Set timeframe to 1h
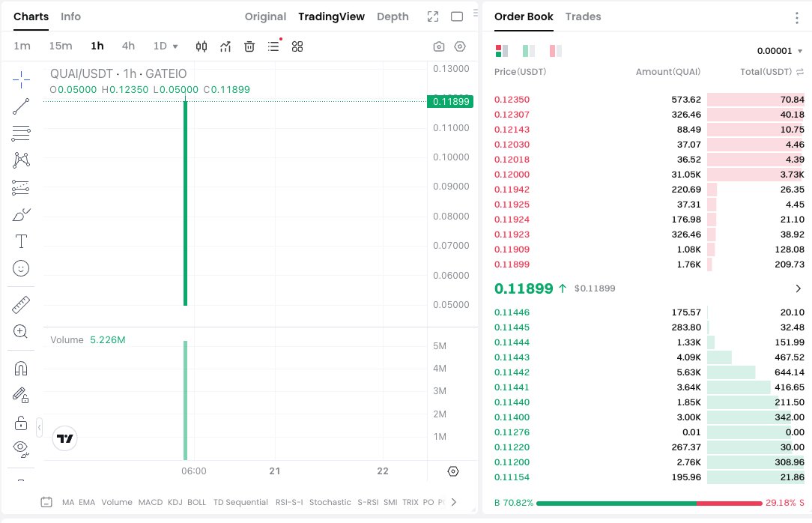 [x=97, y=46]
